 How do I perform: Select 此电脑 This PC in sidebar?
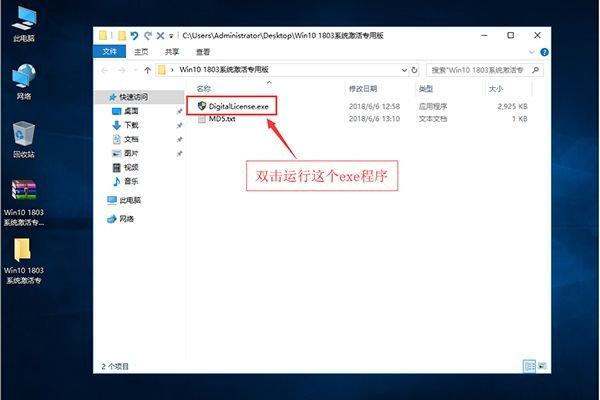click(130, 200)
